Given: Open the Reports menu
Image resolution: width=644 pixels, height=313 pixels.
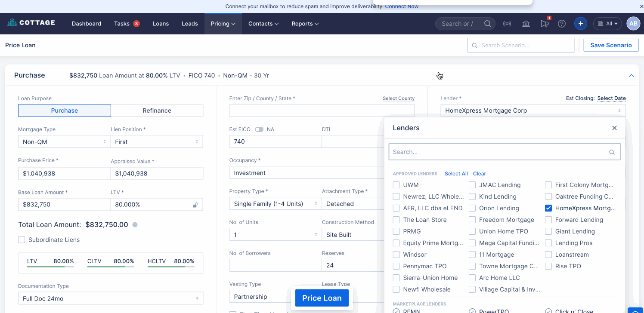Looking at the screenshot, I should 305,24.
